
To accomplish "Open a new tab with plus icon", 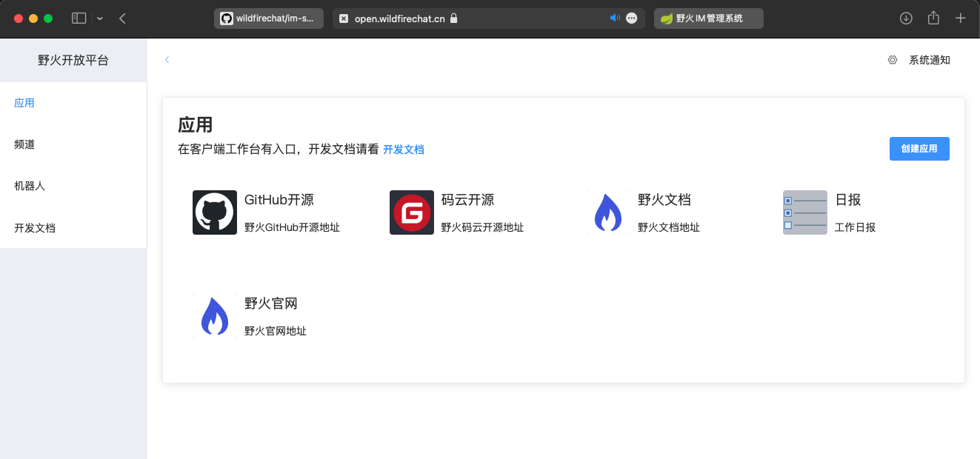I will tap(961, 19).
